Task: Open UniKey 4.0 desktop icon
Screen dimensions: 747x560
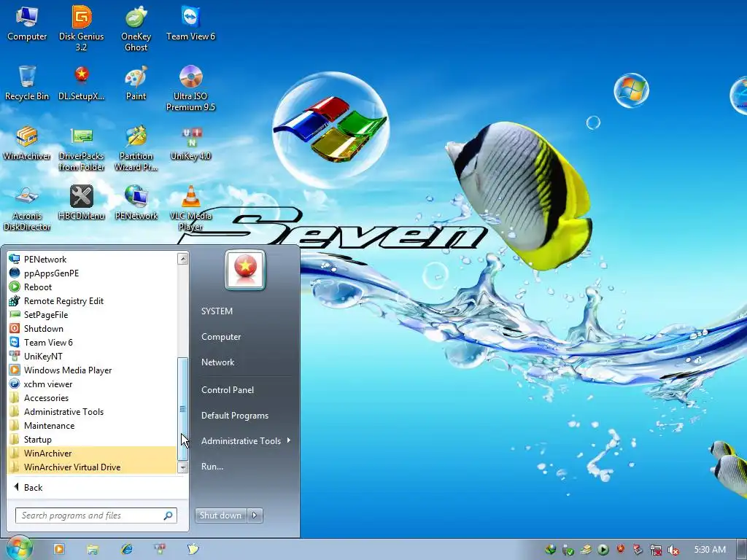Action: click(190, 143)
